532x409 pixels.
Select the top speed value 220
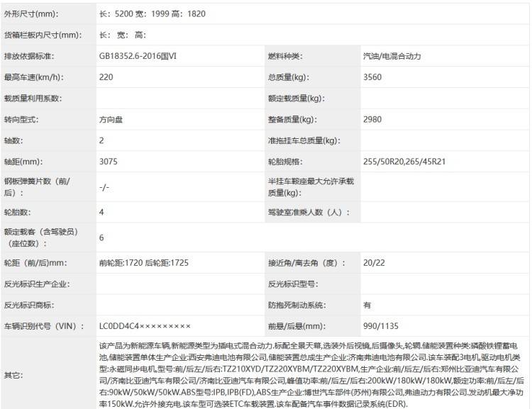(x=106, y=77)
